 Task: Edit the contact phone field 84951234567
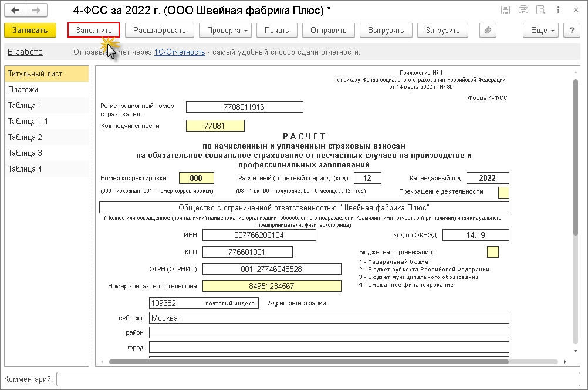(x=272, y=286)
